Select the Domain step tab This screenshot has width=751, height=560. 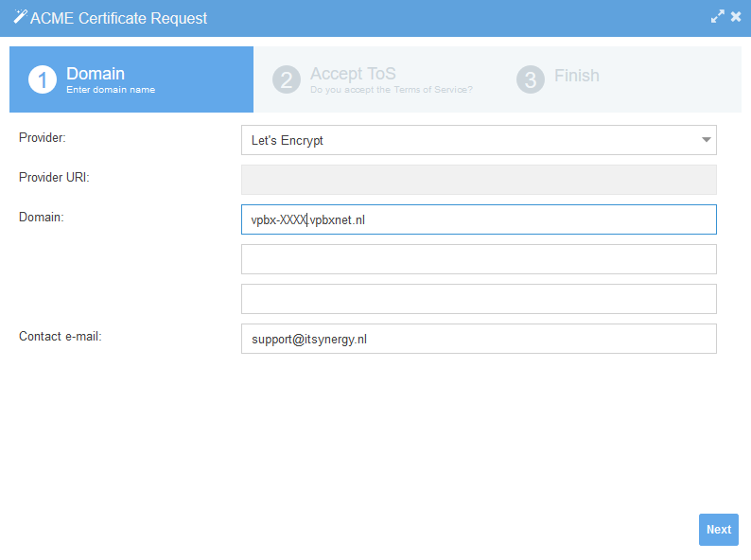[131, 79]
